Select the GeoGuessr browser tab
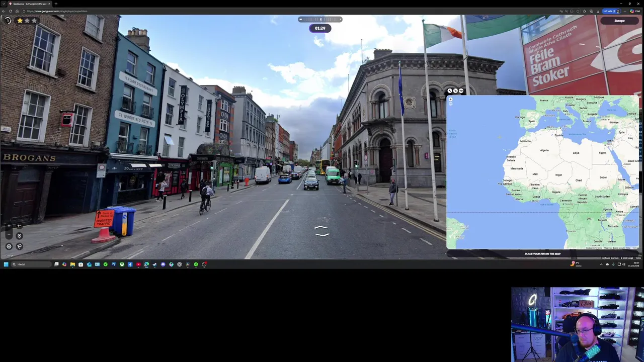The height and width of the screenshot is (362, 644). pyautogui.click(x=29, y=4)
